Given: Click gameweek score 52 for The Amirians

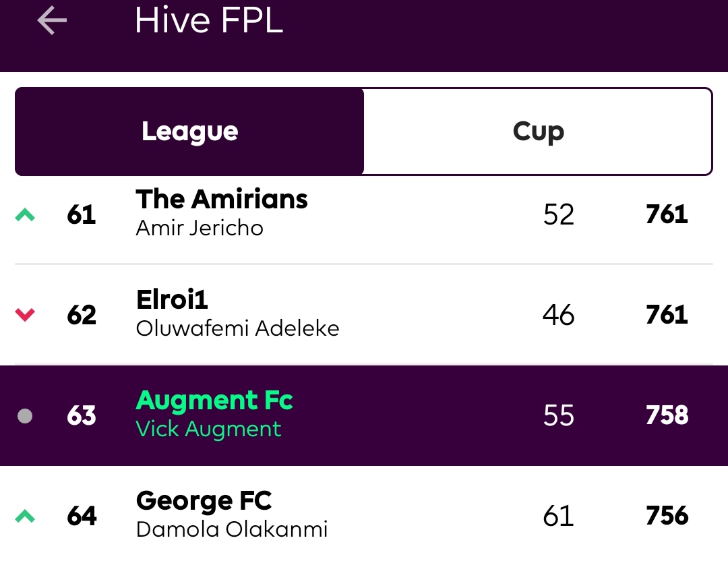Looking at the screenshot, I should (559, 214).
